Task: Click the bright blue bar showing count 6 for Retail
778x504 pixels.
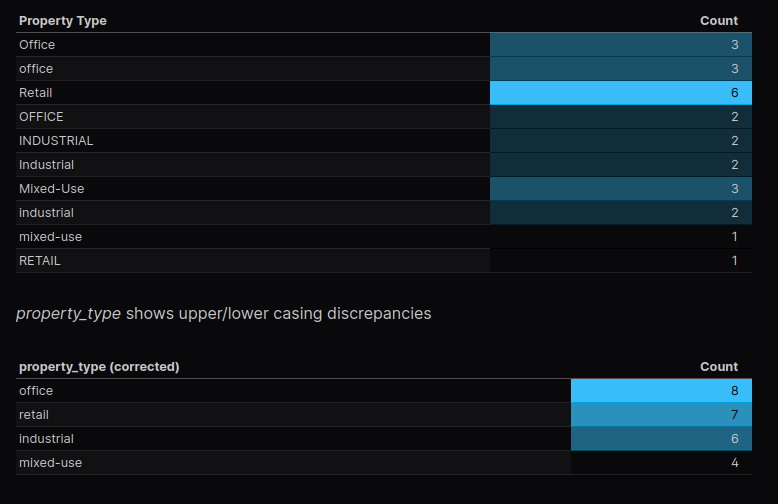Action: (x=620, y=93)
